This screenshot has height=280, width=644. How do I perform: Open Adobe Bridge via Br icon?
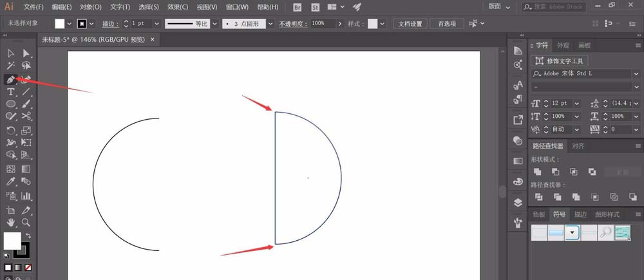[298, 7]
